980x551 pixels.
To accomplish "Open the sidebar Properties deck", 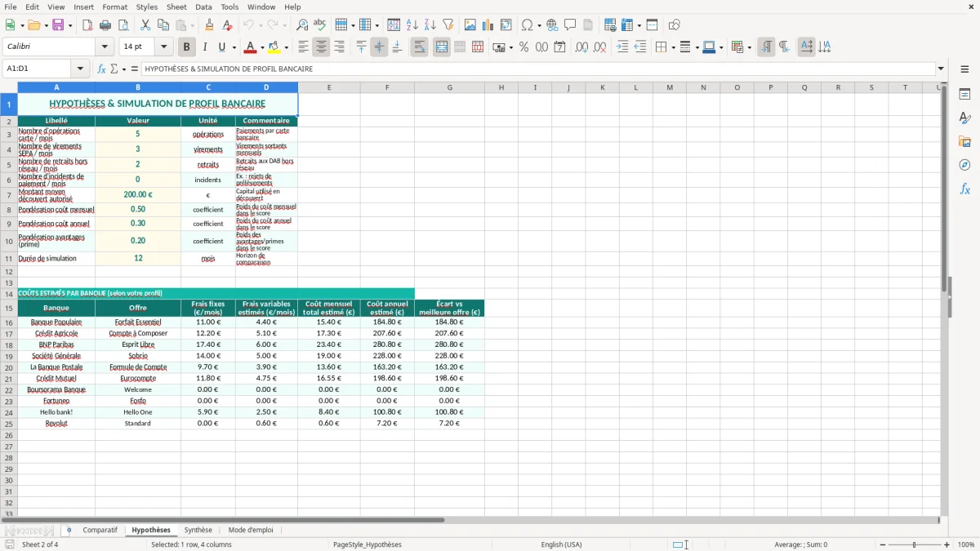I will pos(964,95).
